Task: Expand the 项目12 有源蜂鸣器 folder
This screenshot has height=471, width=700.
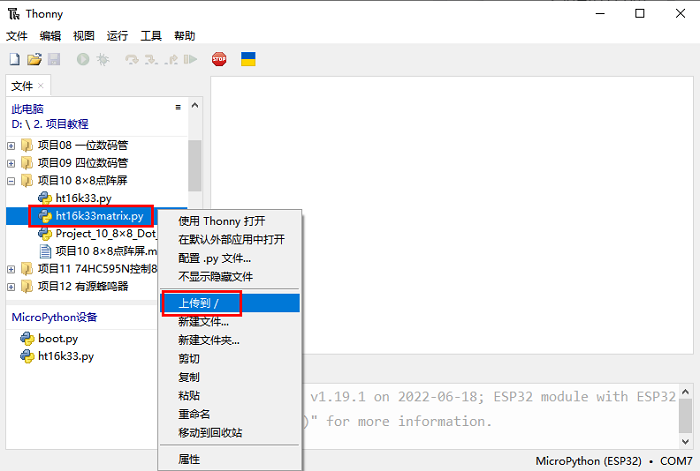Action: coord(11,286)
